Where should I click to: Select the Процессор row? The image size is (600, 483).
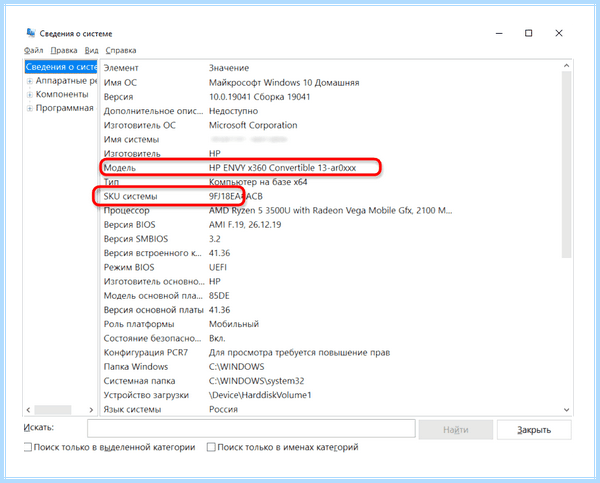click(331, 210)
